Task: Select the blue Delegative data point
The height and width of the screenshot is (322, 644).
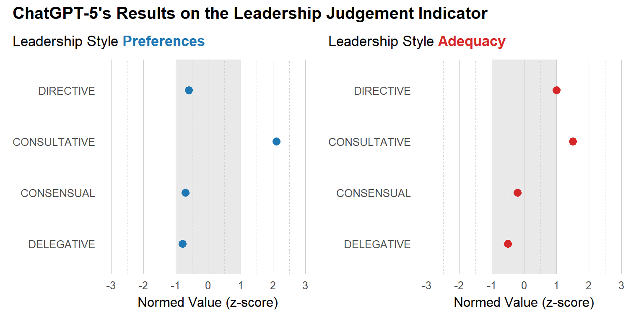Action: 182,244
